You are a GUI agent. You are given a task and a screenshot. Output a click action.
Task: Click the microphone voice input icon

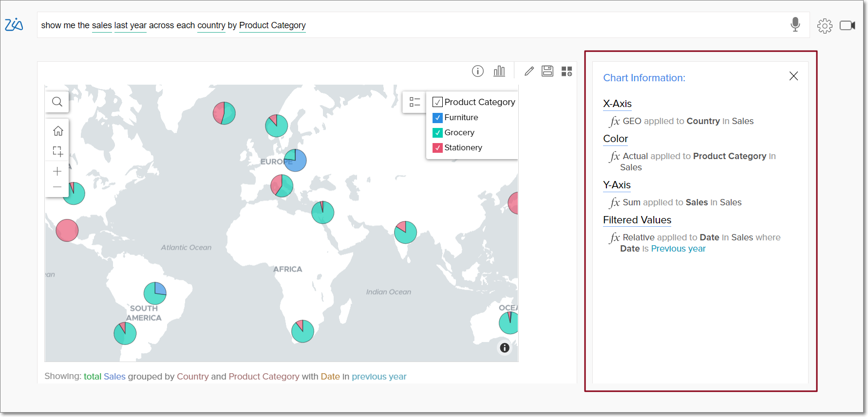point(795,24)
